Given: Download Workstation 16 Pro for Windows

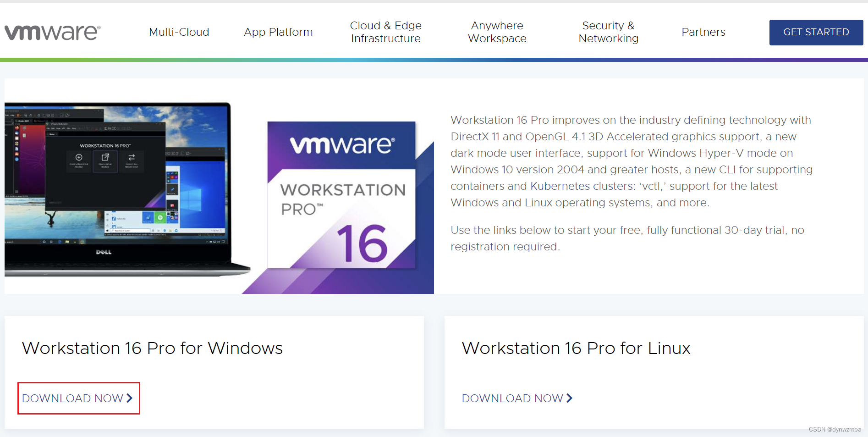Looking at the screenshot, I should point(77,398).
